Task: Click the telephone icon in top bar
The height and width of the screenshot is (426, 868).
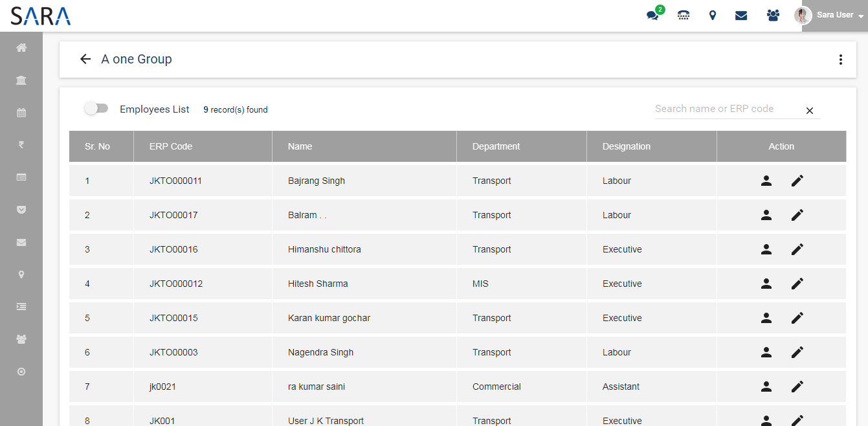Action: (x=684, y=16)
